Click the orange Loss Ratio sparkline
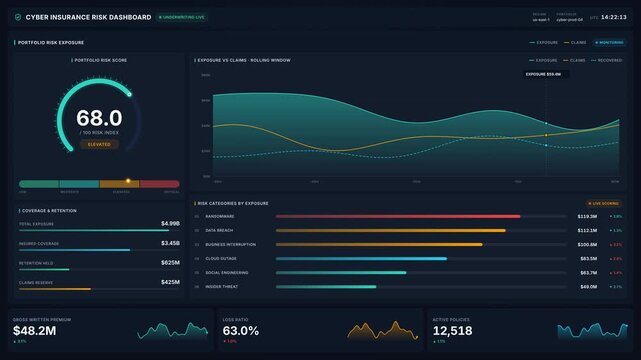Viewport: 641px width, 360px height. click(383, 331)
